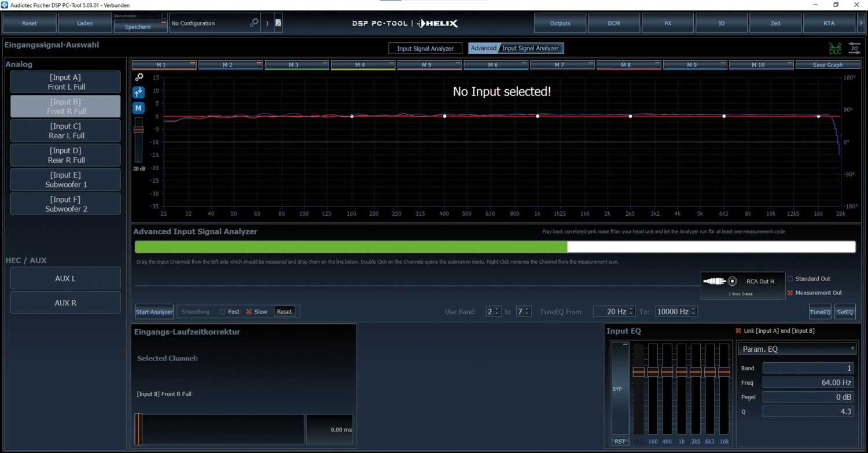The image size is (868, 453).
Task: Open measurement slot M 2
Action: (x=230, y=65)
